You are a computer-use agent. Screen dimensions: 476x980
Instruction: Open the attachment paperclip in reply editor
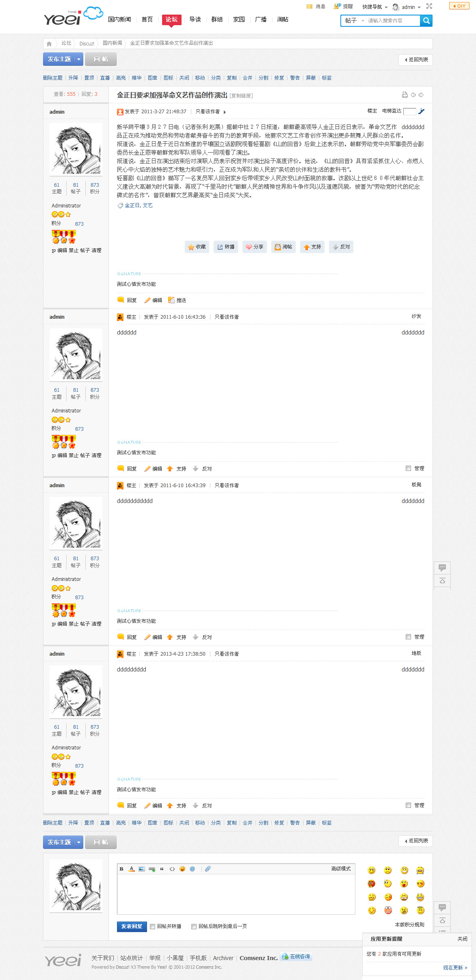(208, 869)
